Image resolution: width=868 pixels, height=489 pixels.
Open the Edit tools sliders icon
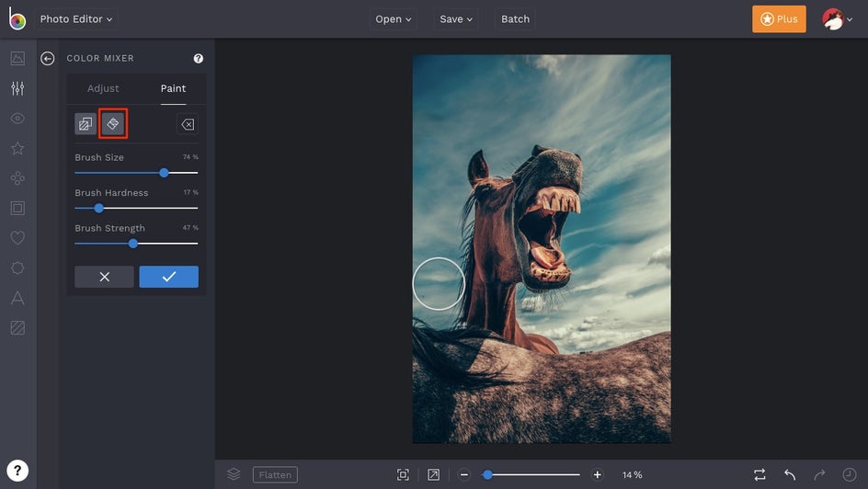[17, 88]
